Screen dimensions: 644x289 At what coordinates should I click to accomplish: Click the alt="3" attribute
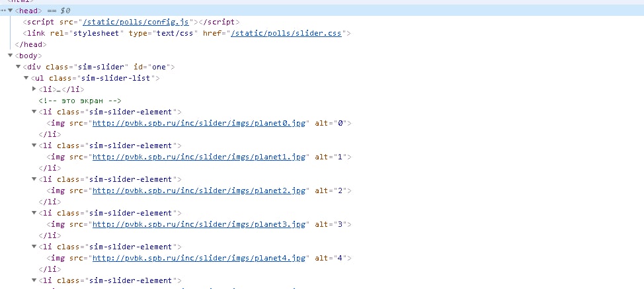(x=331, y=224)
